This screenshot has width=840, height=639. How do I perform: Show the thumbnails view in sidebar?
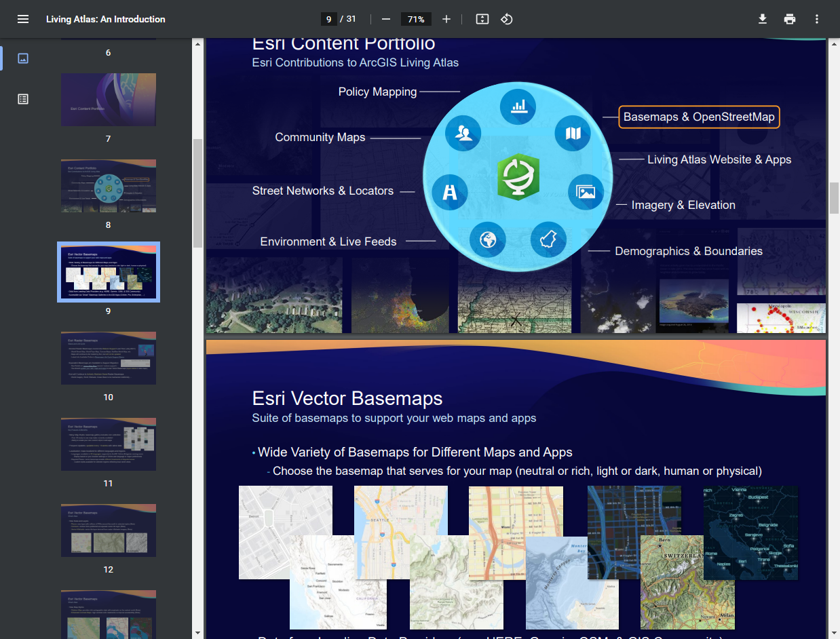click(x=23, y=58)
